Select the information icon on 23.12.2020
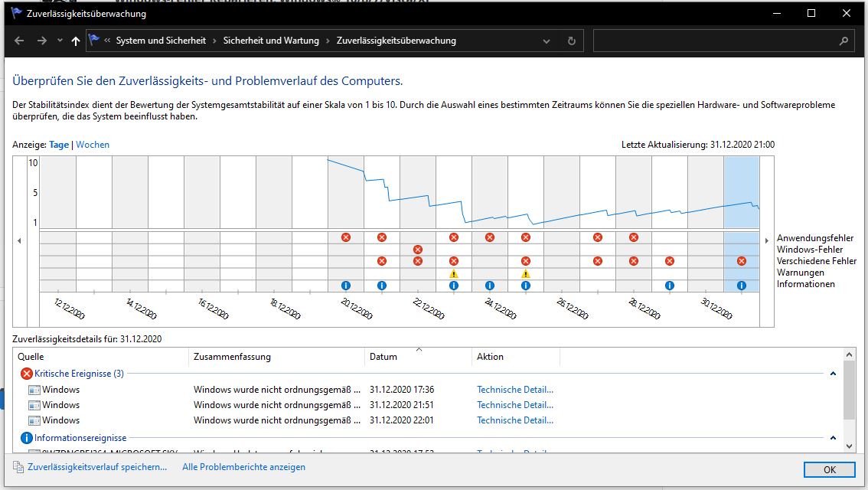 [x=454, y=286]
